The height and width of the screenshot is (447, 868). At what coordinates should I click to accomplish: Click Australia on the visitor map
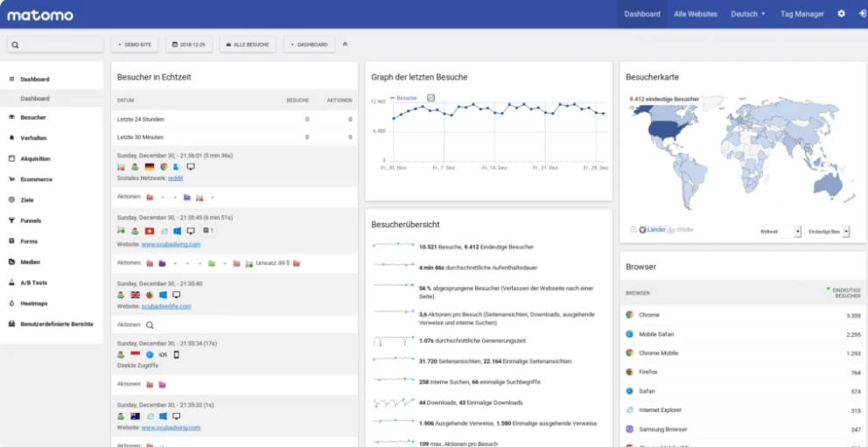tap(827, 185)
